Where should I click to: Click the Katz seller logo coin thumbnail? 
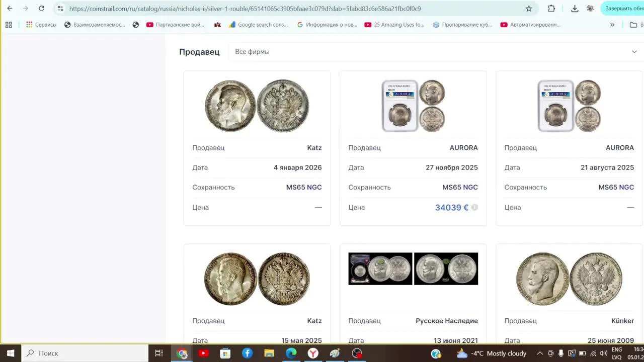(257, 105)
